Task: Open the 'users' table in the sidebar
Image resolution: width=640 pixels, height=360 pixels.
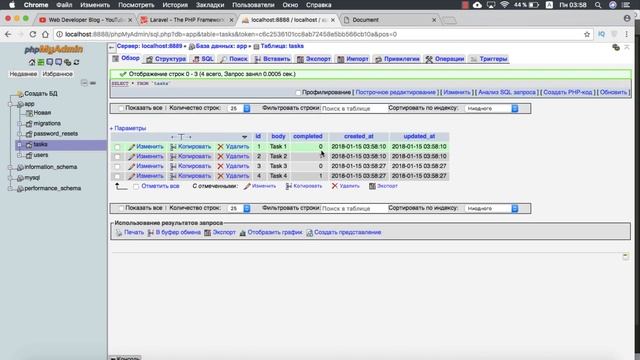Action: [x=40, y=155]
